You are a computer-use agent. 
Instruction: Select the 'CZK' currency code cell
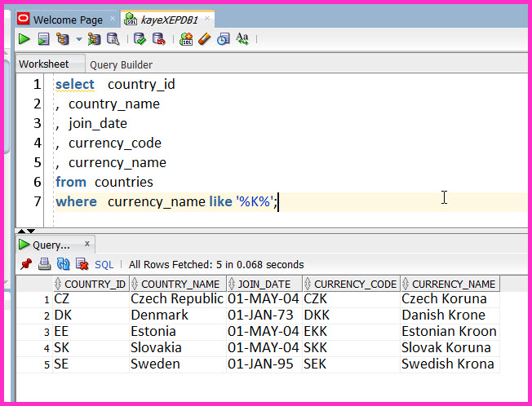click(351, 299)
